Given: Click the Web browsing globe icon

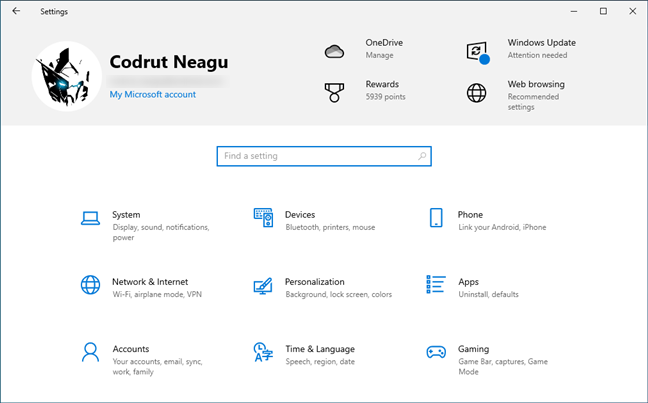Looking at the screenshot, I should click(476, 93).
